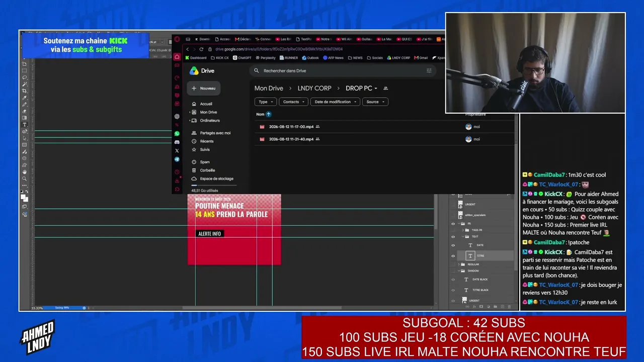Collapse the SHADOW layer group
Screen dimensions: 644x362
point(459,271)
